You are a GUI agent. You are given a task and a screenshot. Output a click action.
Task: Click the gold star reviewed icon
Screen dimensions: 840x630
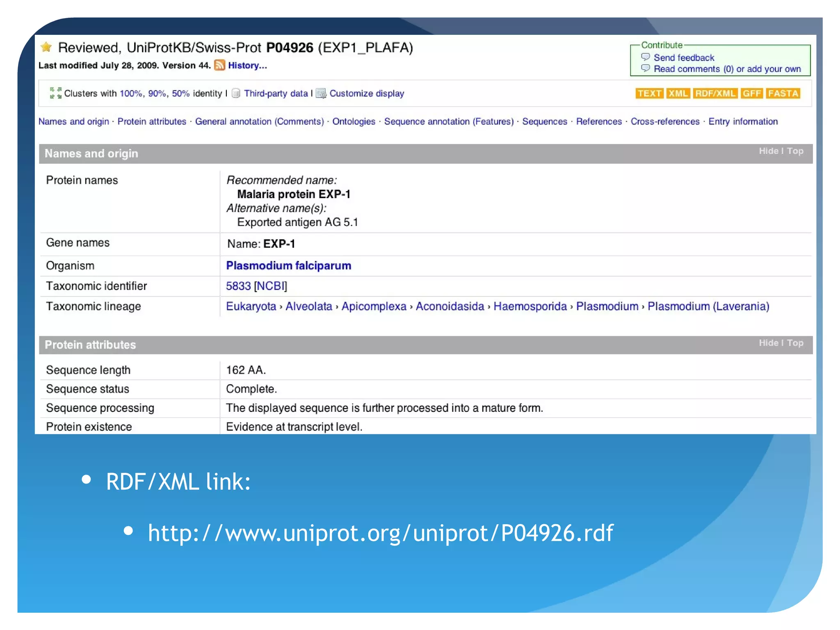pos(46,47)
